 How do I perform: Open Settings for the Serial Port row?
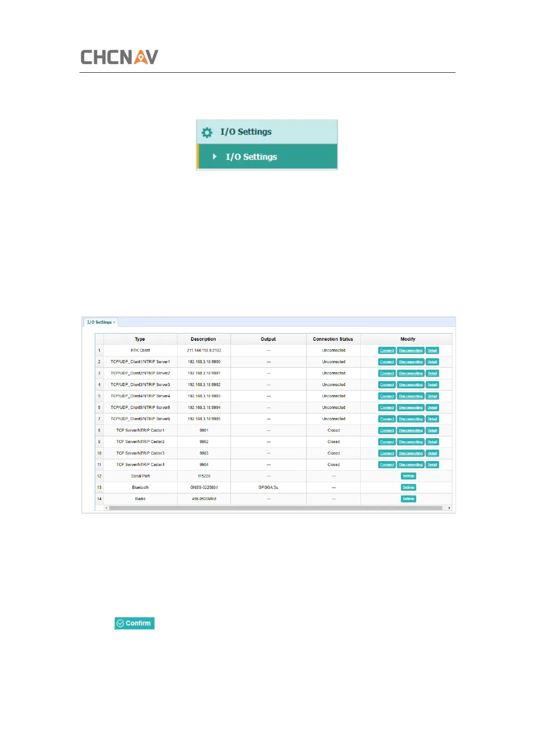[x=408, y=476]
